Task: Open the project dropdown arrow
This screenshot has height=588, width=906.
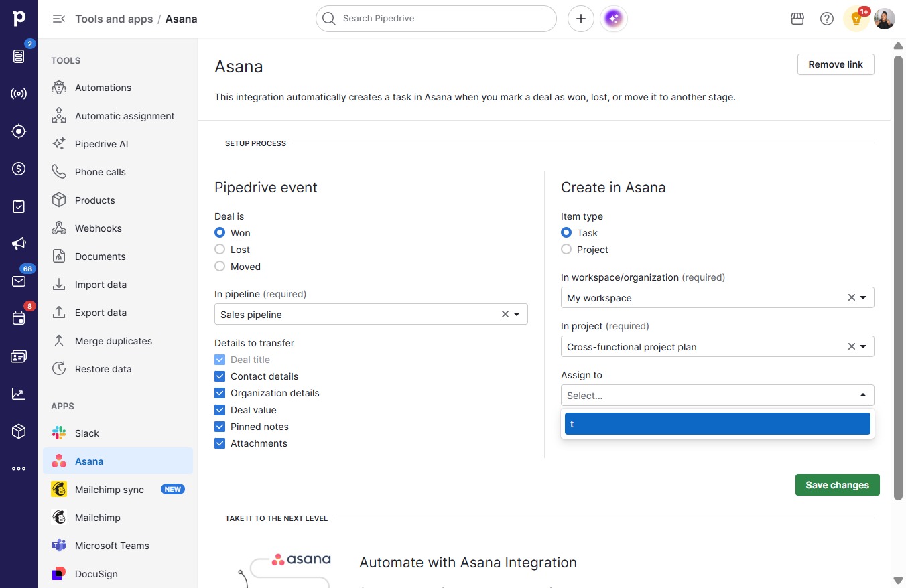Action: 863,346
